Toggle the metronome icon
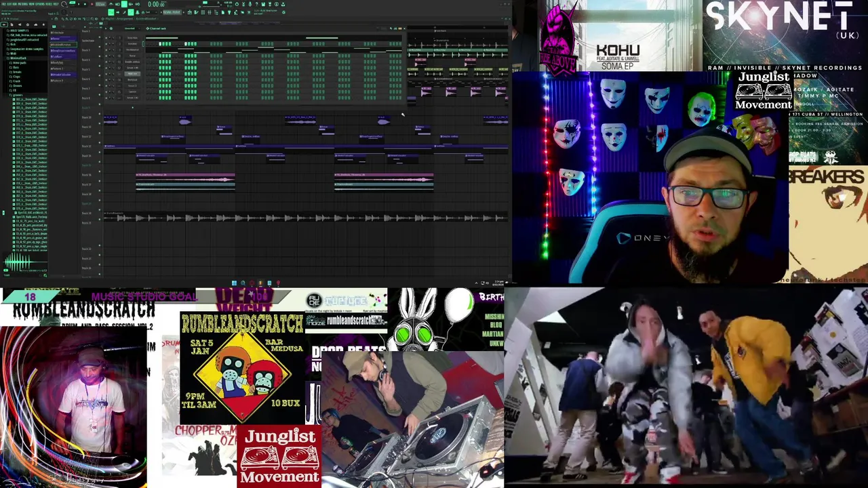 pyautogui.click(x=111, y=3)
